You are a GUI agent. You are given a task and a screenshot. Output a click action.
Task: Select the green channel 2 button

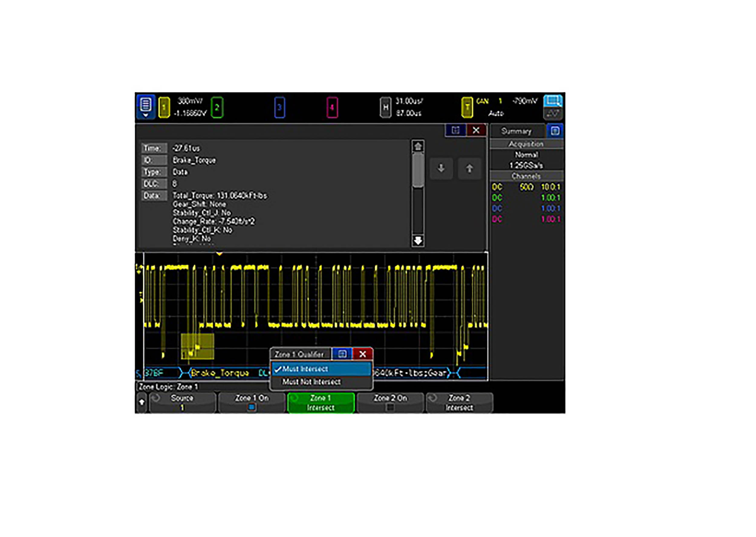[217, 107]
